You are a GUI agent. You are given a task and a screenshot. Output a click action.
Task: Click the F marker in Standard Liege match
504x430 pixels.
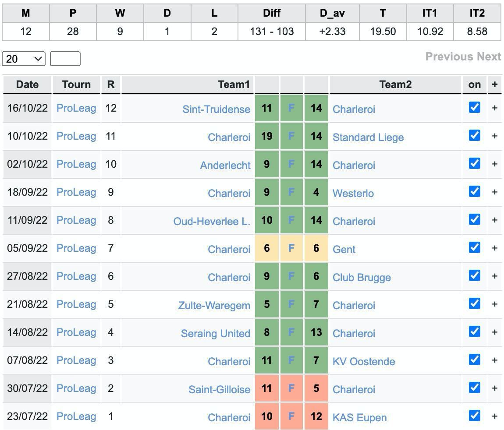tap(291, 136)
